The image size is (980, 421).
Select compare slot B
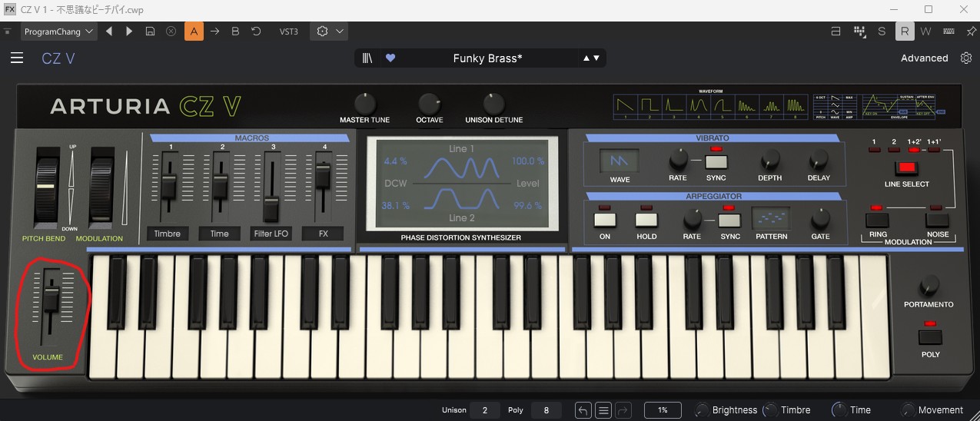[x=235, y=31]
